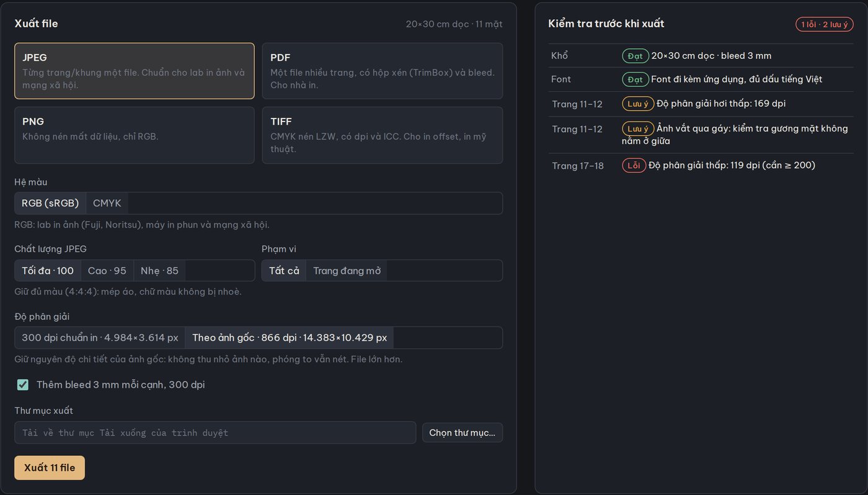
Task: Click '20×30 cm dọc · bleed 3 mm' text
Action: pyautogui.click(x=711, y=56)
